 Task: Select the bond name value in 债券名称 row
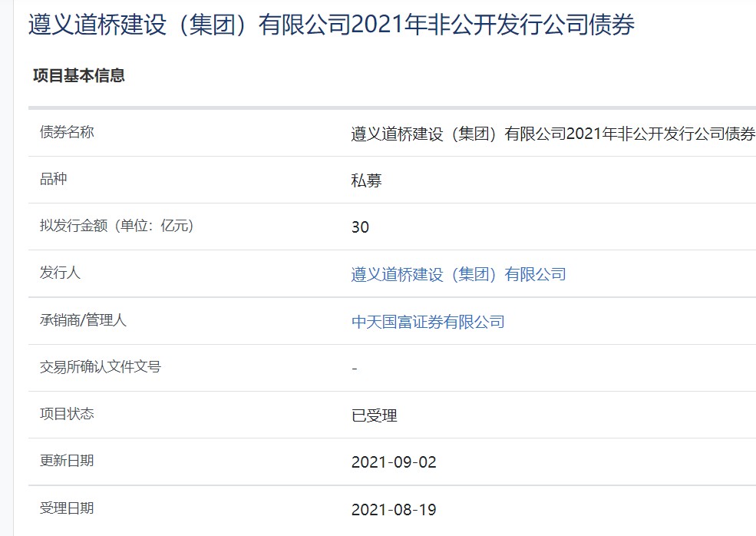tap(553, 134)
